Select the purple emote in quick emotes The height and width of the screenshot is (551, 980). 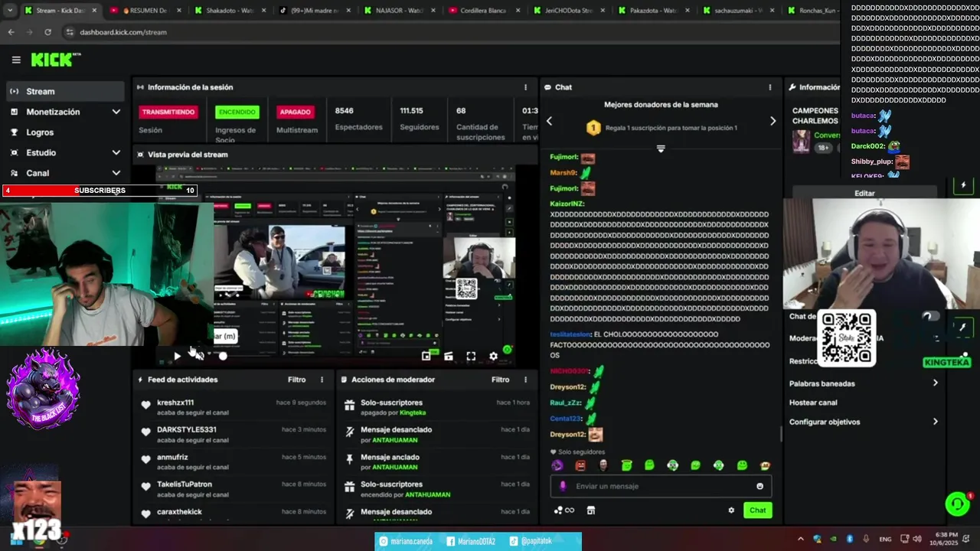coord(557,465)
